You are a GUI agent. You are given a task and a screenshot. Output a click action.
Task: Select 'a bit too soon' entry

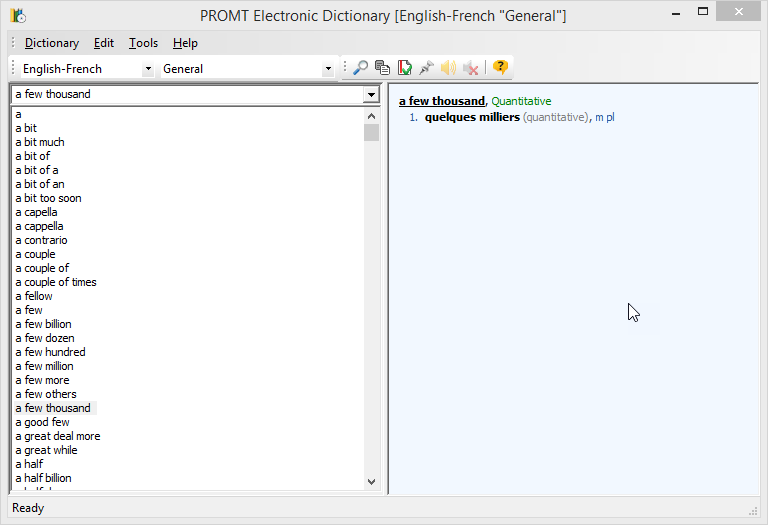tap(48, 198)
